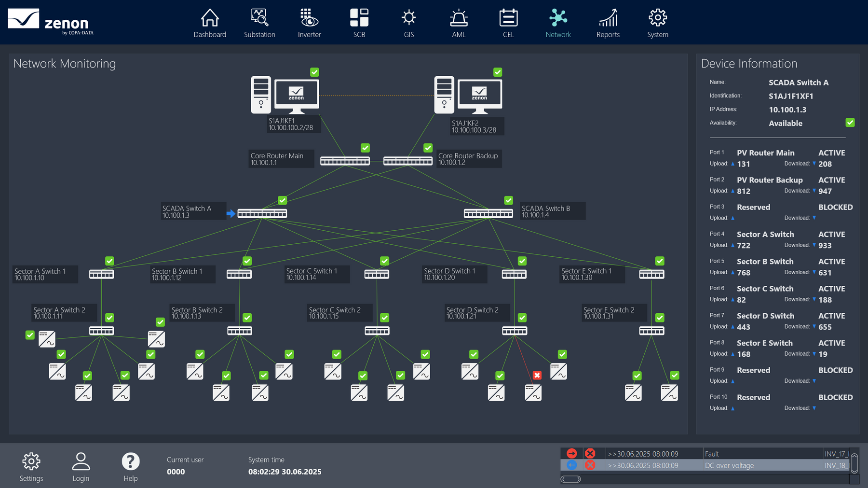Screen dimensions: 868x488
Task: Select the S1AJ1KF1 server workstation
Action: pyautogui.click(x=285, y=95)
